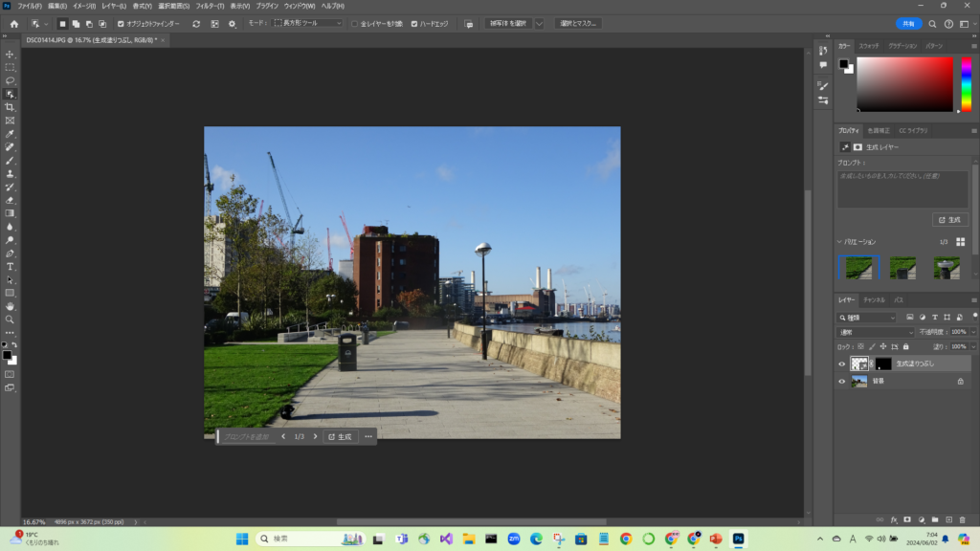The image size is (980, 551).
Task: Hide the 背景 layer visibility eye
Action: pos(842,381)
